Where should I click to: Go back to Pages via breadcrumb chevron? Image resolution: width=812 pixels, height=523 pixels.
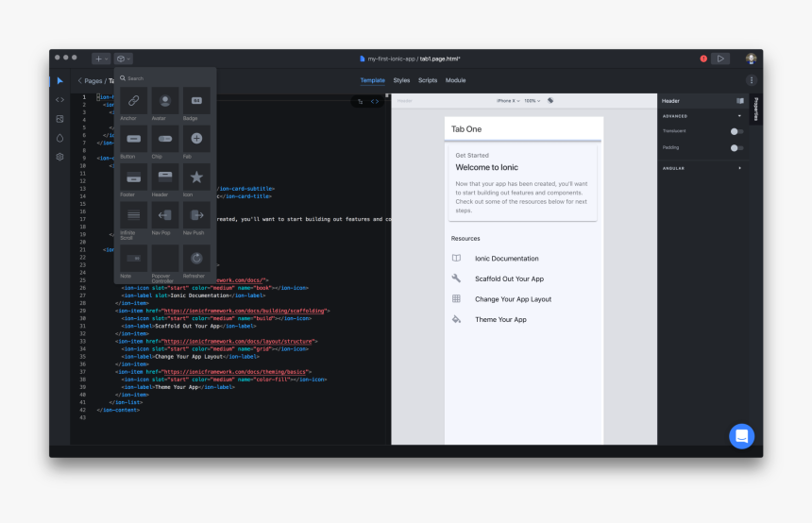(x=79, y=81)
